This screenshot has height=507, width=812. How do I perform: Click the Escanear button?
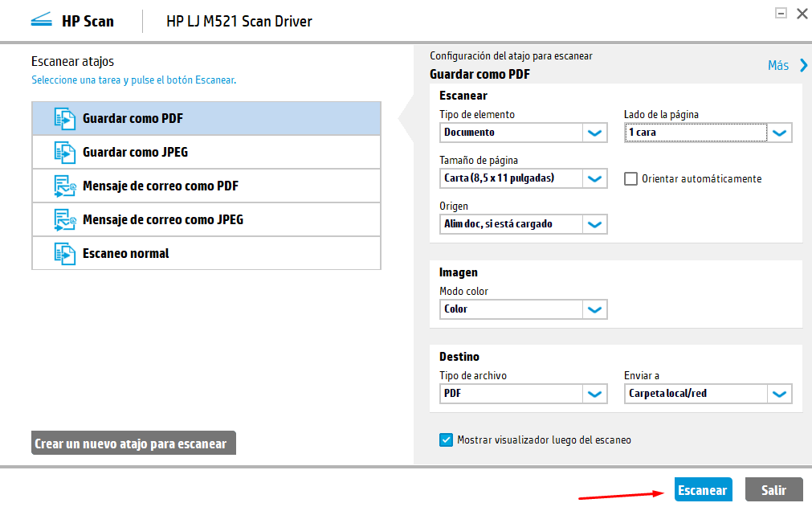point(704,490)
